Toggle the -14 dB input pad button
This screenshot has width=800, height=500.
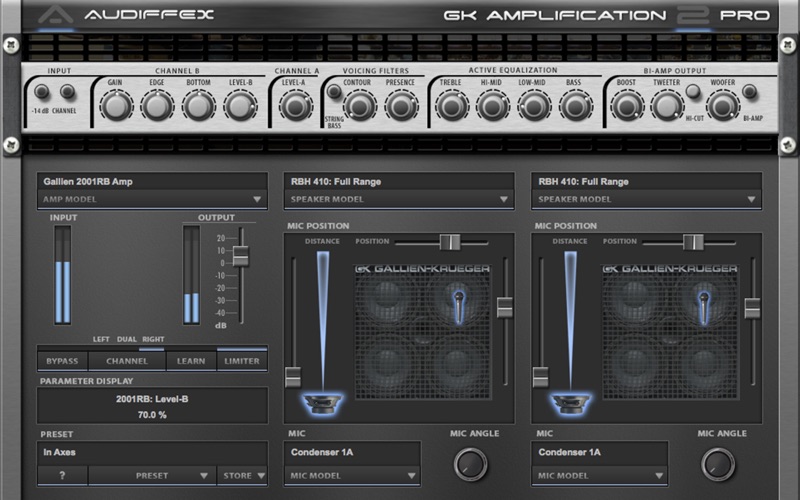[41, 92]
